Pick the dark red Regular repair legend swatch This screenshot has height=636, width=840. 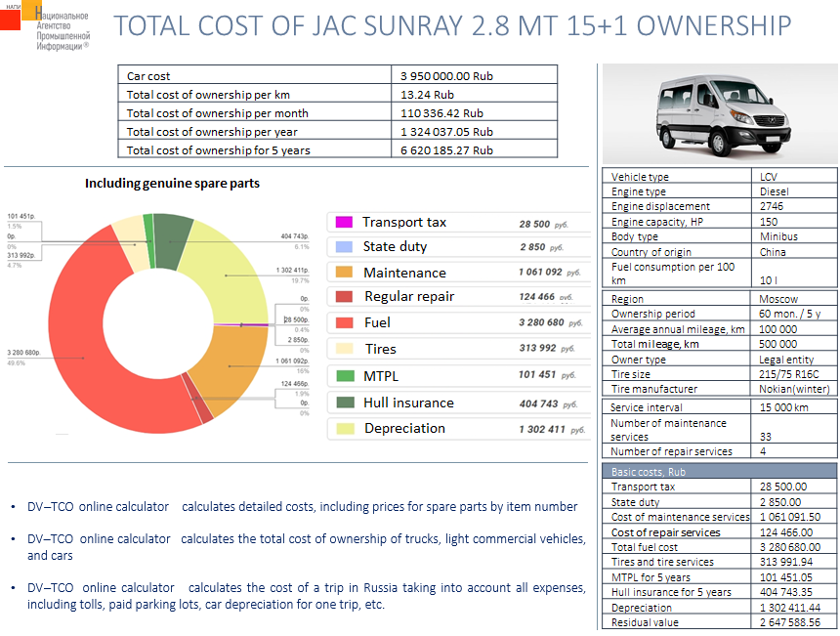(343, 297)
